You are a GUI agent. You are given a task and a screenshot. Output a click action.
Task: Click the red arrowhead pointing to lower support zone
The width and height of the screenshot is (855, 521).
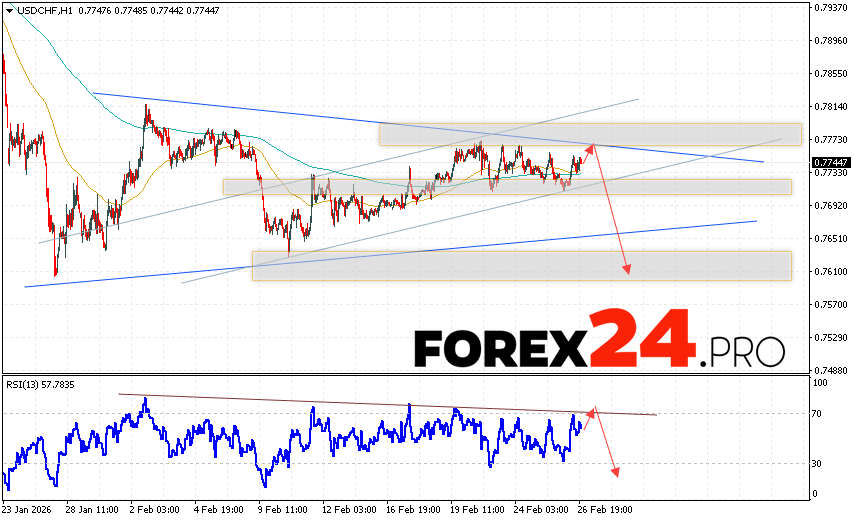627,268
